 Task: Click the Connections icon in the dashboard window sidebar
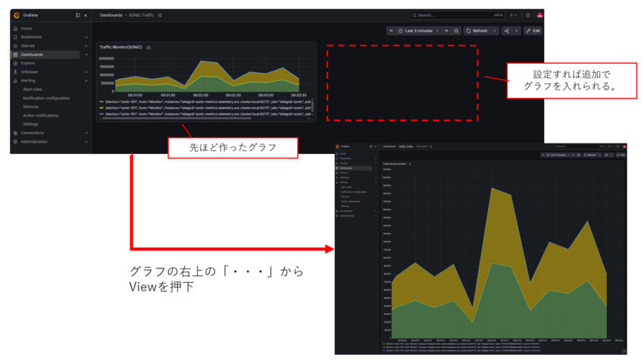point(16,133)
